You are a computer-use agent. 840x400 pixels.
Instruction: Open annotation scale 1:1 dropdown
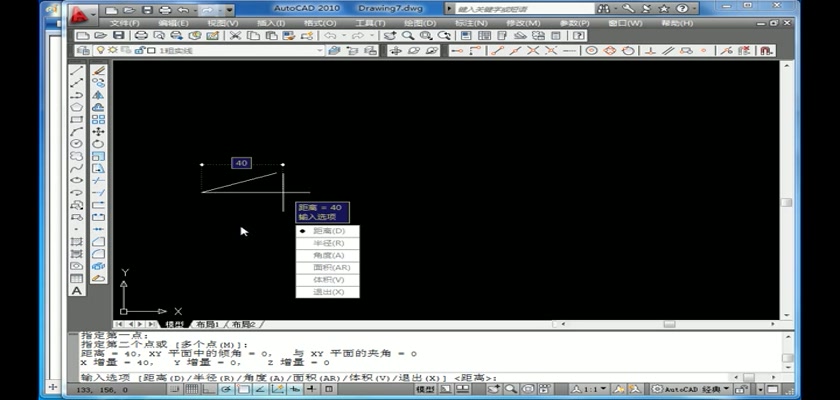(604, 389)
